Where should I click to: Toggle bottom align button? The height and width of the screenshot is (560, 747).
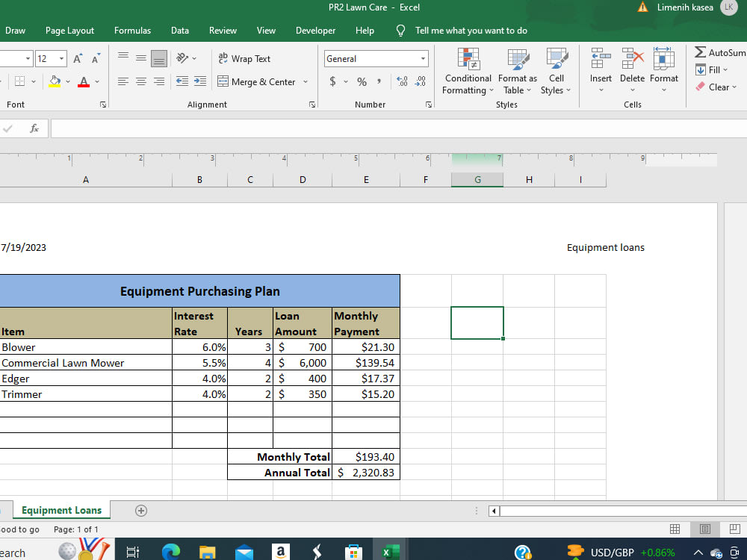pyautogui.click(x=159, y=58)
